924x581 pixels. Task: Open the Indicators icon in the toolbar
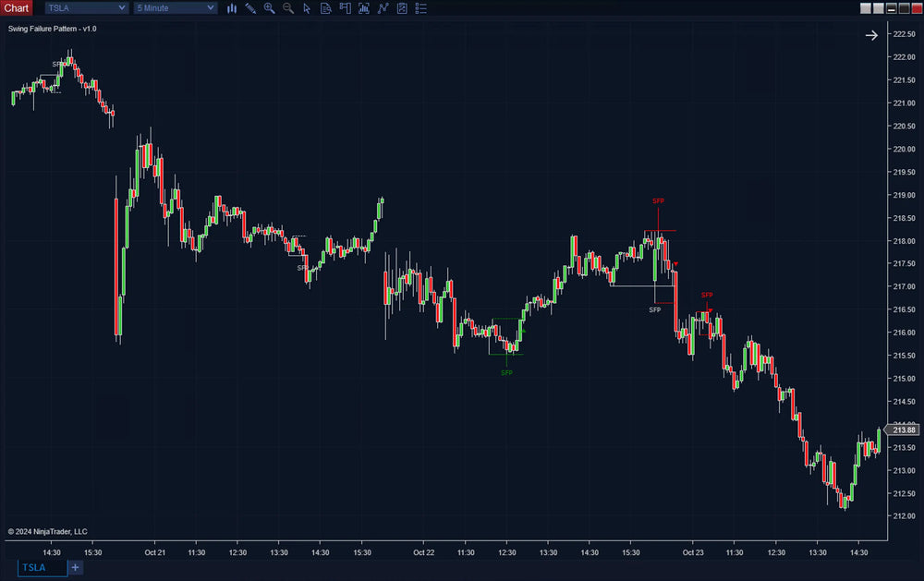(x=364, y=8)
